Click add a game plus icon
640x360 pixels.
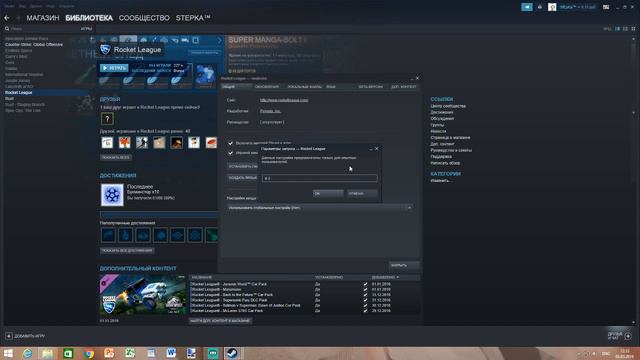[9, 336]
